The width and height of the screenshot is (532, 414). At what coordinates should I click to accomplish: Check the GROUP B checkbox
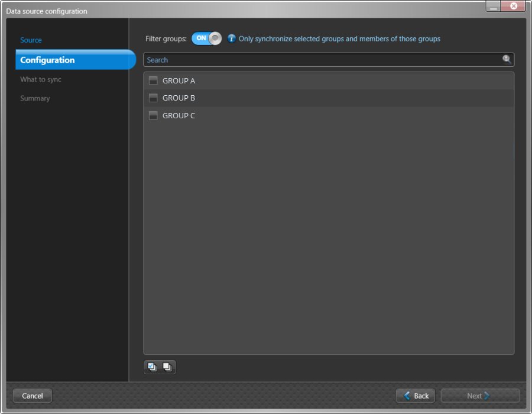153,98
